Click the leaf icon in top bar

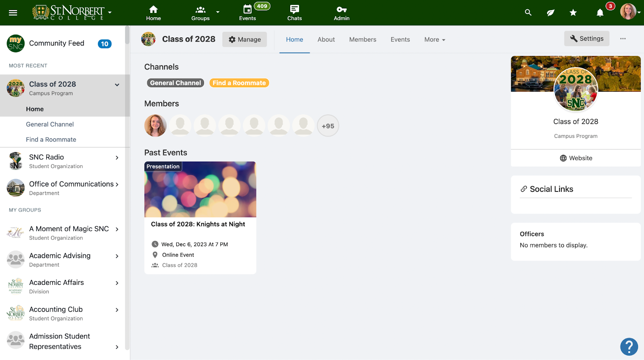[551, 12]
